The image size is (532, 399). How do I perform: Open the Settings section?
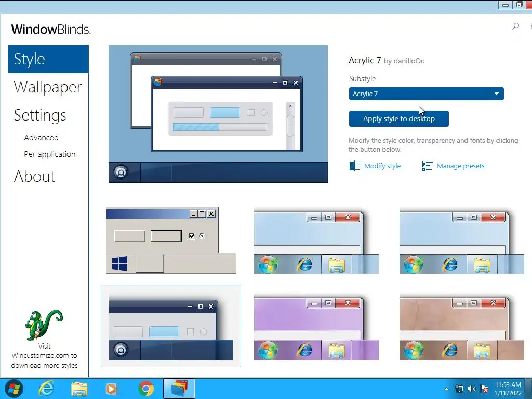point(40,115)
